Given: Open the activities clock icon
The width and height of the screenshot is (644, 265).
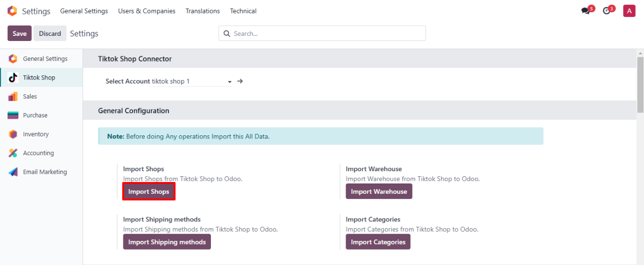Looking at the screenshot, I should click(x=607, y=11).
